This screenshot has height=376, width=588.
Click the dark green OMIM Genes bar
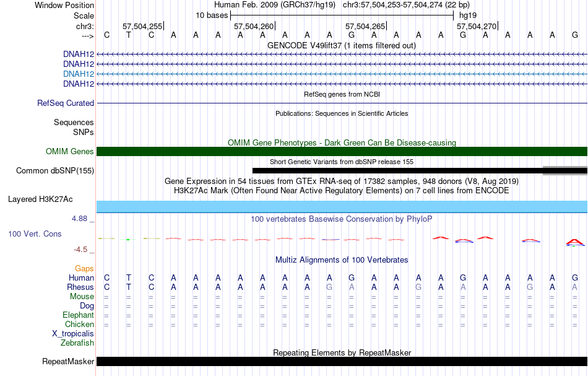coord(342,152)
